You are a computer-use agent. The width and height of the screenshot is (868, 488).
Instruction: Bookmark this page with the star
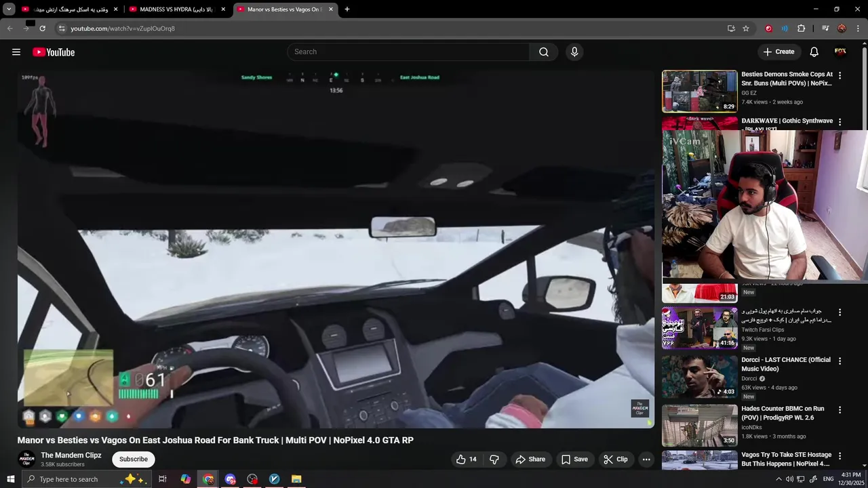tap(746, 28)
